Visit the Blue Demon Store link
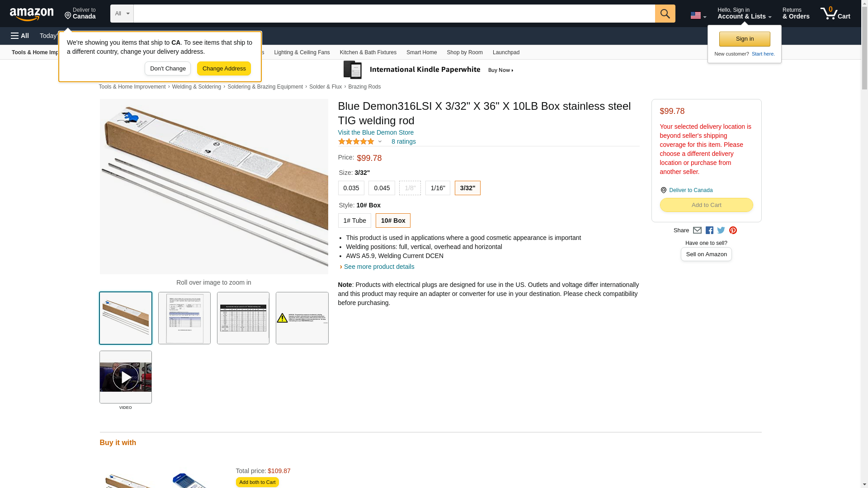Screen dimensions: 868x488 pyautogui.click(x=376, y=132)
